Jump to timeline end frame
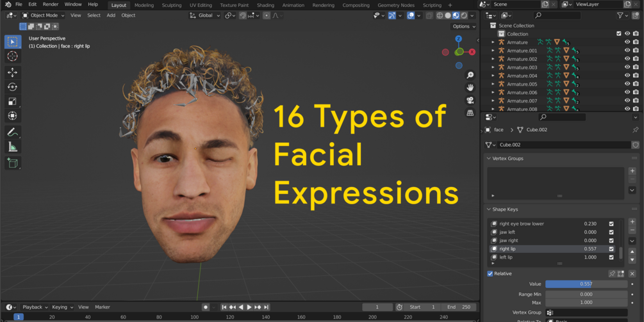This screenshot has width=644, height=322. tap(266, 307)
